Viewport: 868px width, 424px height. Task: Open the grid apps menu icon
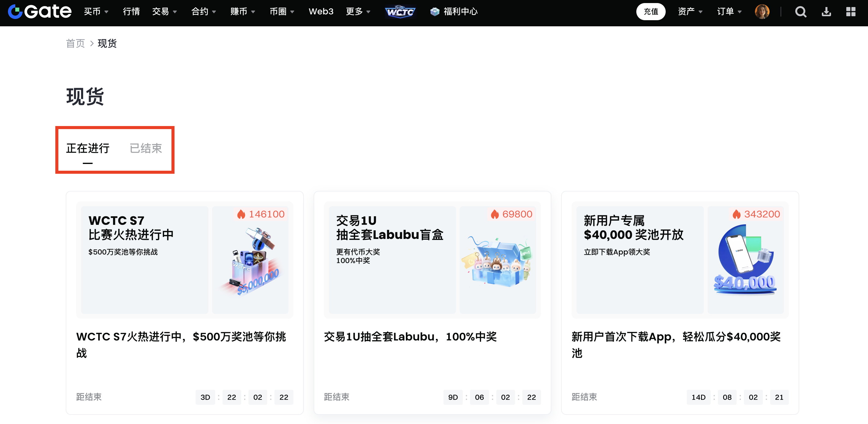pos(851,12)
